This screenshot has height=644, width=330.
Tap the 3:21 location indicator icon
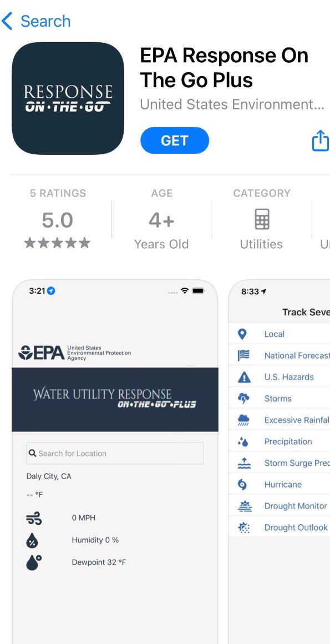pos(51,291)
